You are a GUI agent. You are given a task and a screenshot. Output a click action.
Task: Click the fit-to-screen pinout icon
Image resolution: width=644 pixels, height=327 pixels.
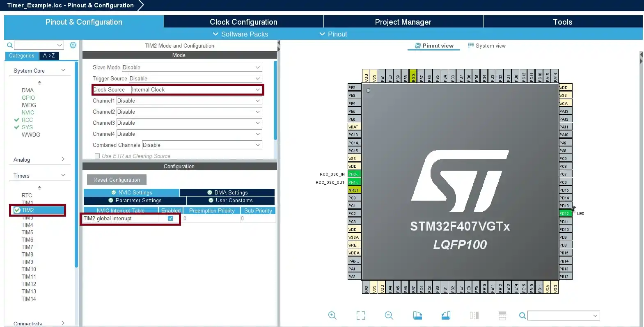coord(361,316)
